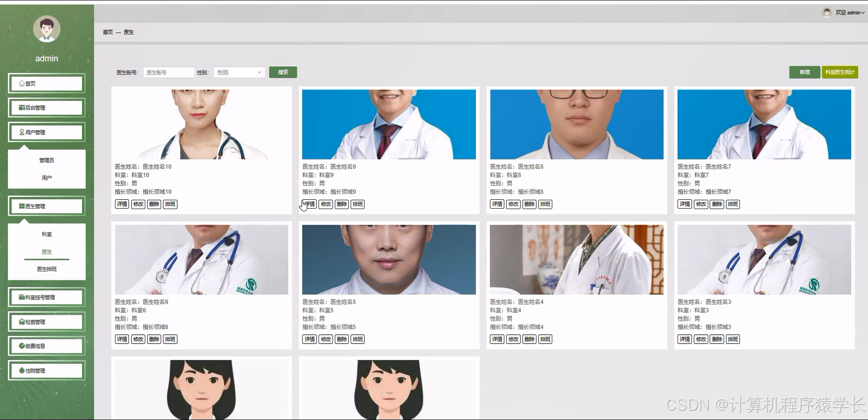Select 医生 submenu item
868x420 pixels.
pyautogui.click(x=47, y=252)
